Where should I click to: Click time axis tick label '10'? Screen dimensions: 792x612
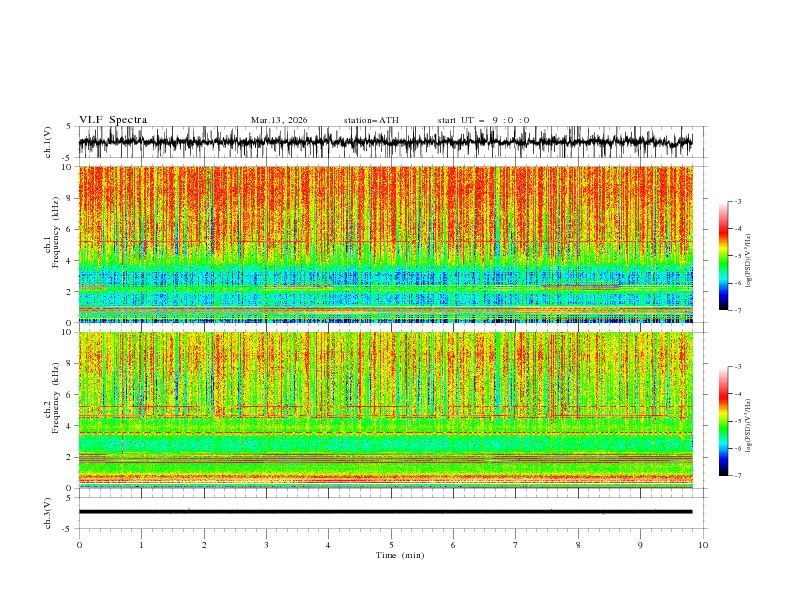[703, 545]
